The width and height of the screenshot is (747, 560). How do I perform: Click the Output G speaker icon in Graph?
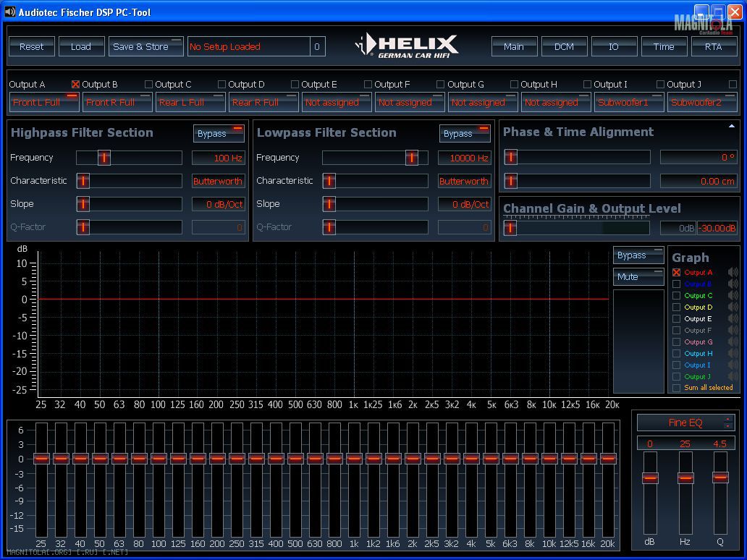733,342
